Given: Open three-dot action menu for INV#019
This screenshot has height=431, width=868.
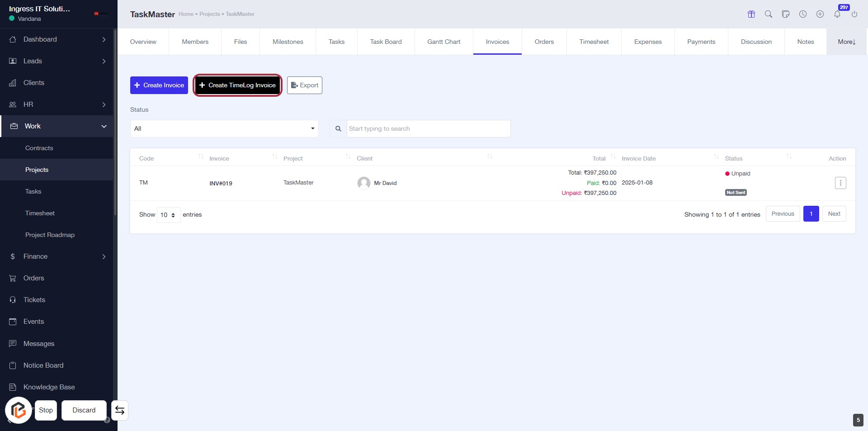Looking at the screenshot, I should point(840,183).
